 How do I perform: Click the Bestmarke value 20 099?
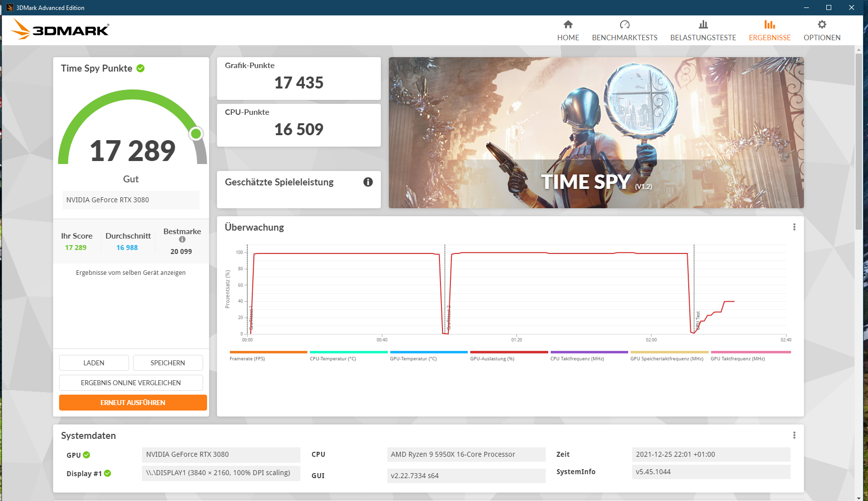181,251
